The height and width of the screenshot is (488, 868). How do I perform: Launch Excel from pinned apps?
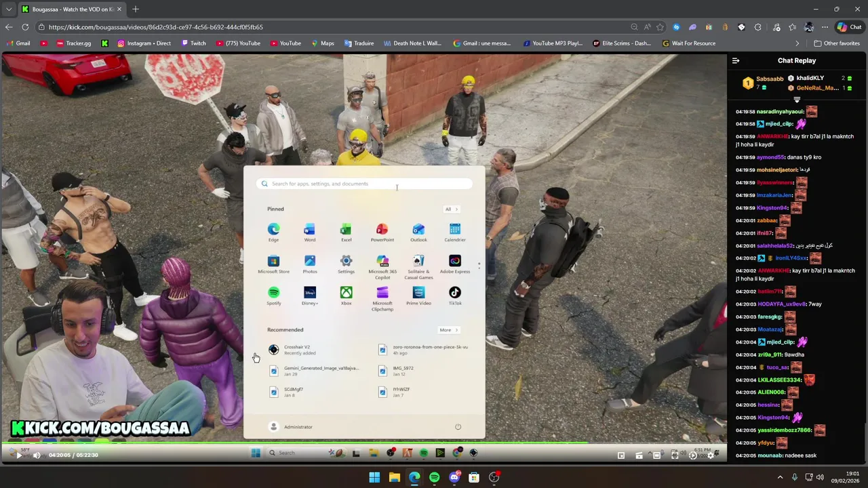[346, 232]
